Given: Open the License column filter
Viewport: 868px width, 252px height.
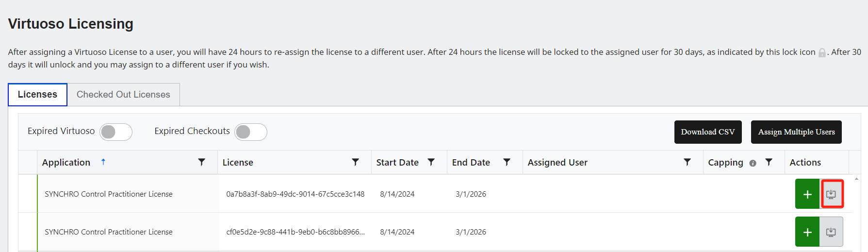Looking at the screenshot, I should (356, 162).
